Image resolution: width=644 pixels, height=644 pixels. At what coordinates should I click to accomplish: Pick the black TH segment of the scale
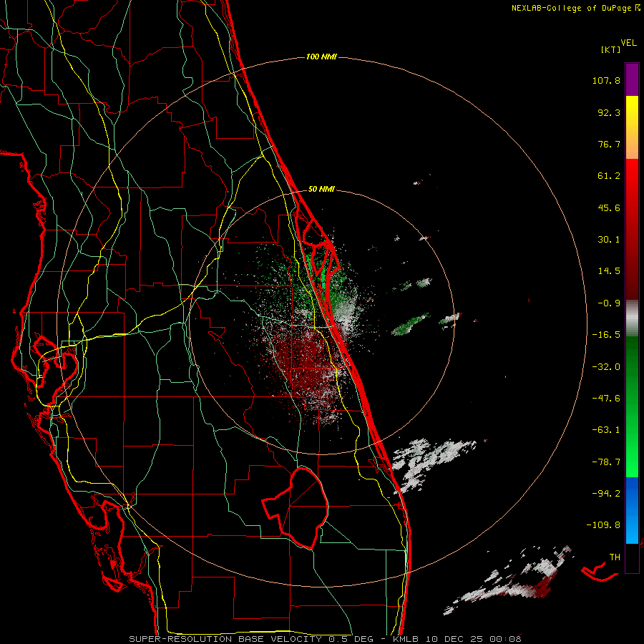click(x=632, y=558)
